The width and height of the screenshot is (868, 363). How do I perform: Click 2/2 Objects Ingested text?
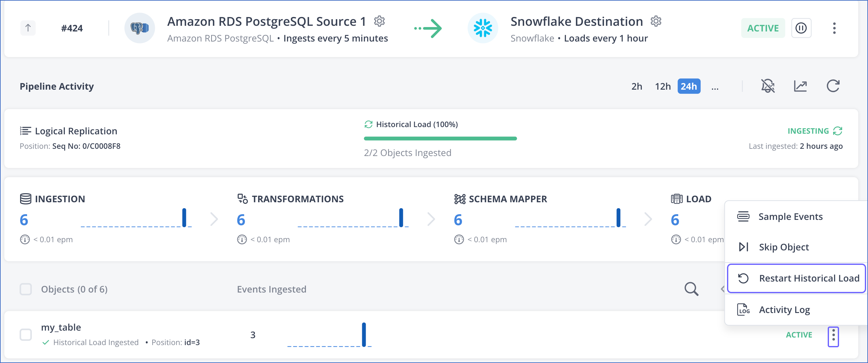tap(407, 153)
